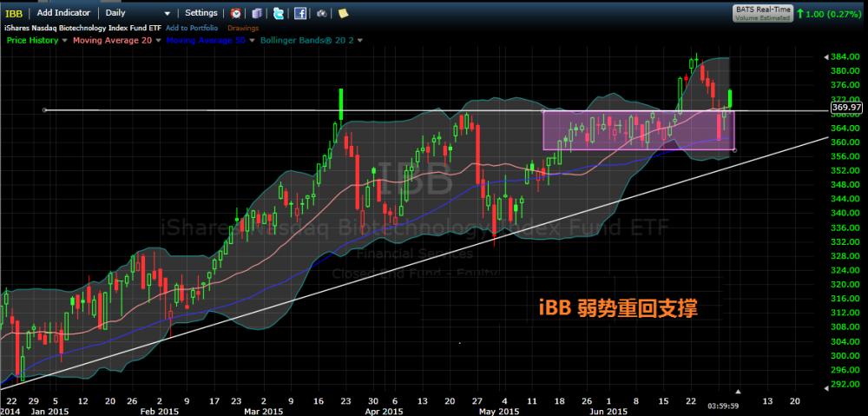Click the IBB ticker symbol field
This screenshot has width=868, height=416.
click(15, 13)
